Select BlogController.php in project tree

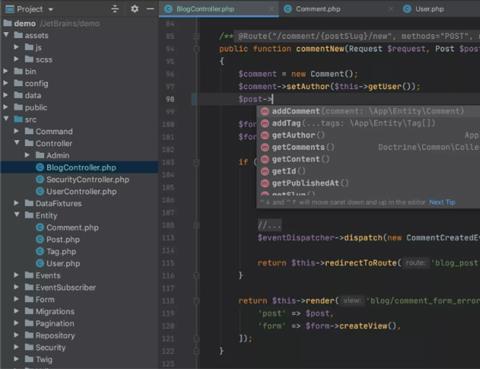tap(79, 167)
